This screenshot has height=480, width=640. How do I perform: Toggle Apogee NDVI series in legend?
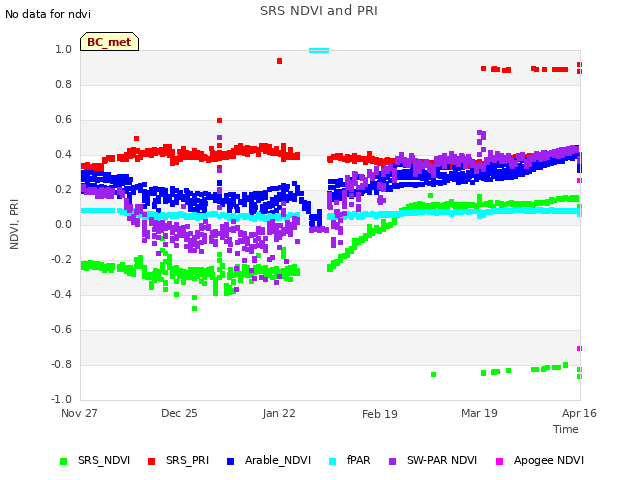click(x=540, y=460)
